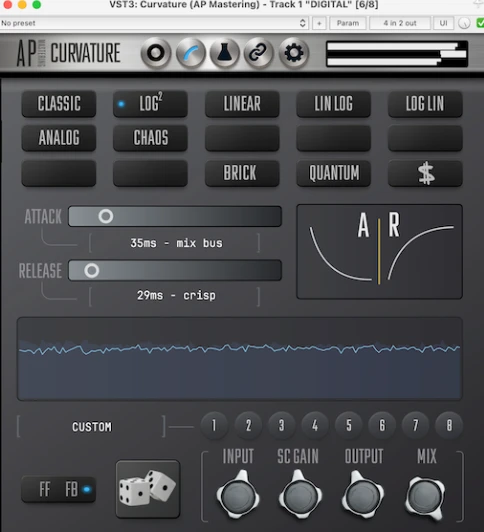Click the empty mode button right of CHAOS
The image size is (484, 532).
point(242,138)
